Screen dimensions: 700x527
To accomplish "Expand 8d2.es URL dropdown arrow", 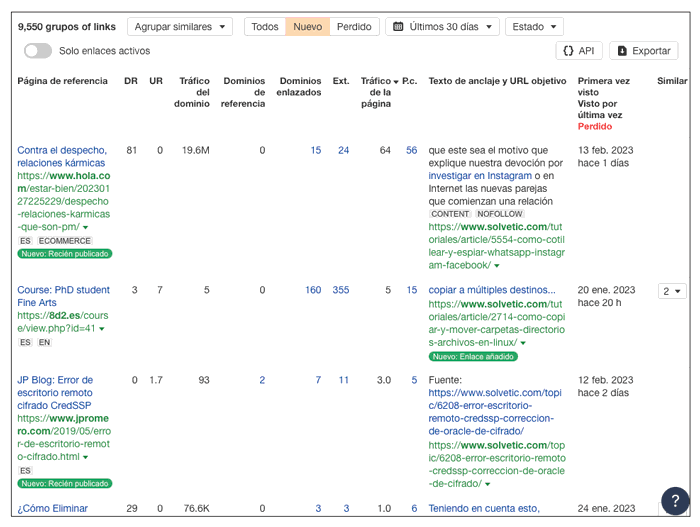I will coord(102,329).
